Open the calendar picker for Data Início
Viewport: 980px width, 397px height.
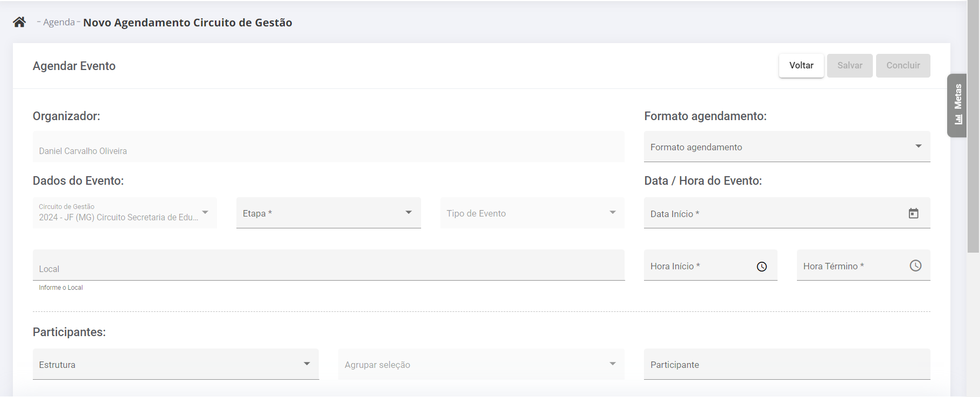click(913, 213)
